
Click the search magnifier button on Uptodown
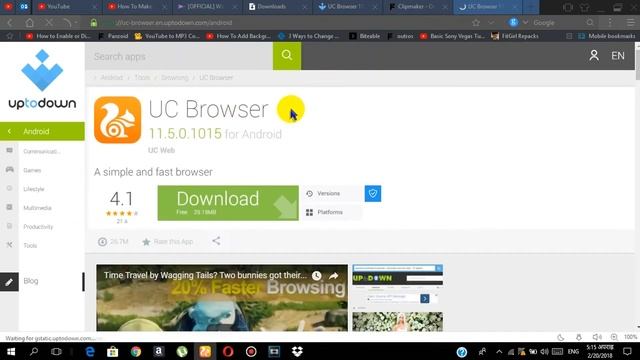[x=287, y=56]
